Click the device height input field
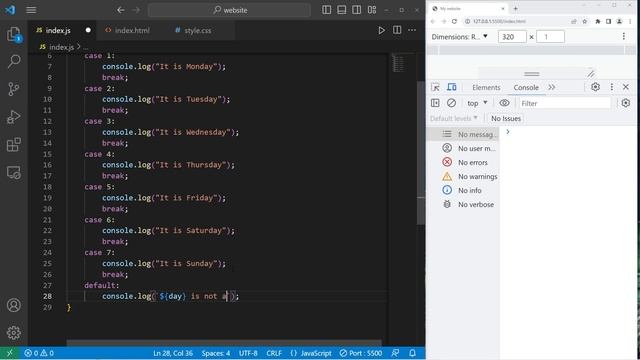 [550, 37]
